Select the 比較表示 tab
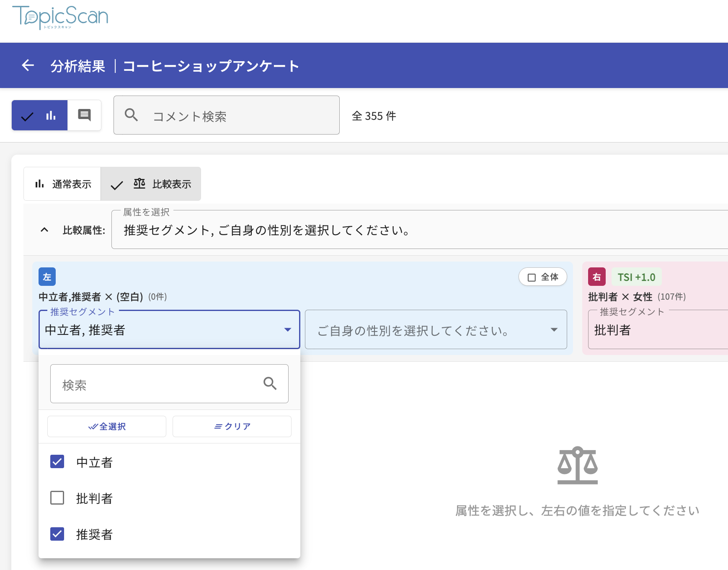This screenshot has height=570, width=728. [151, 184]
